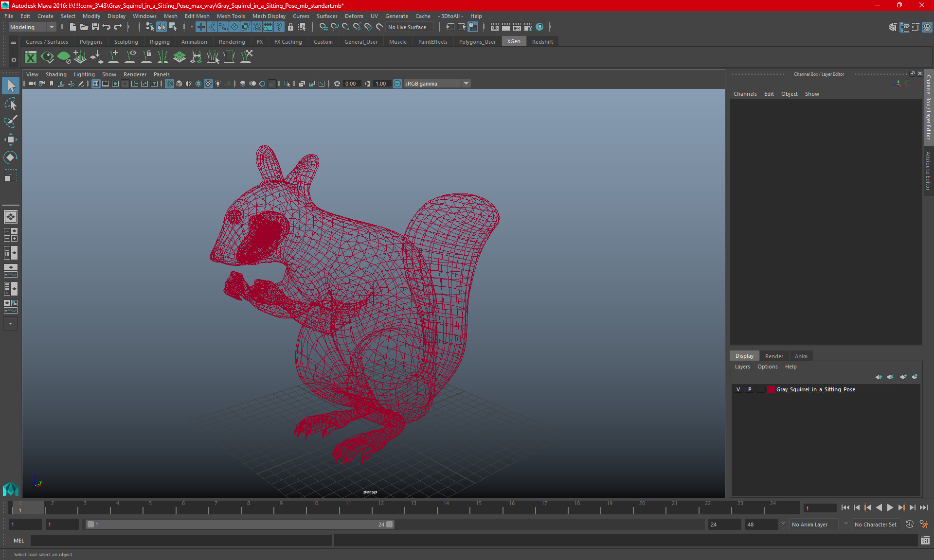
Task: Expand the sRGB gamma color dropdown
Action: [467, 83]
